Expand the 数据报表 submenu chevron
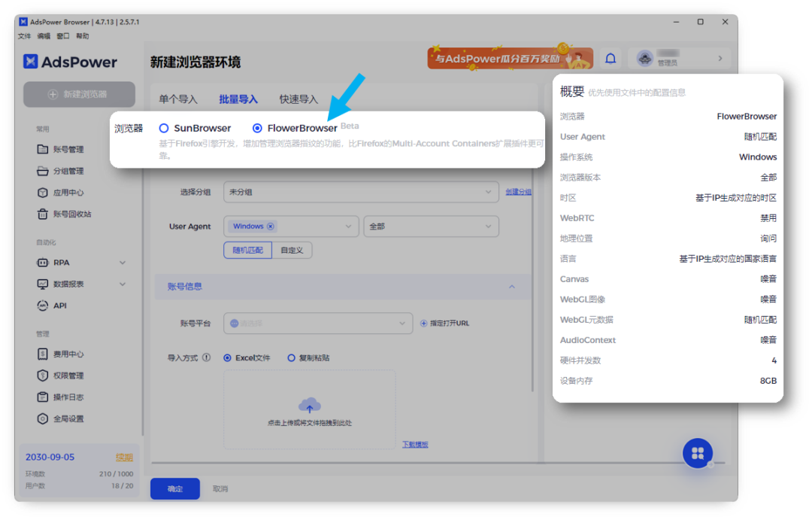The image size is (812, 520). pyautogui.click(x=123, y=284)
